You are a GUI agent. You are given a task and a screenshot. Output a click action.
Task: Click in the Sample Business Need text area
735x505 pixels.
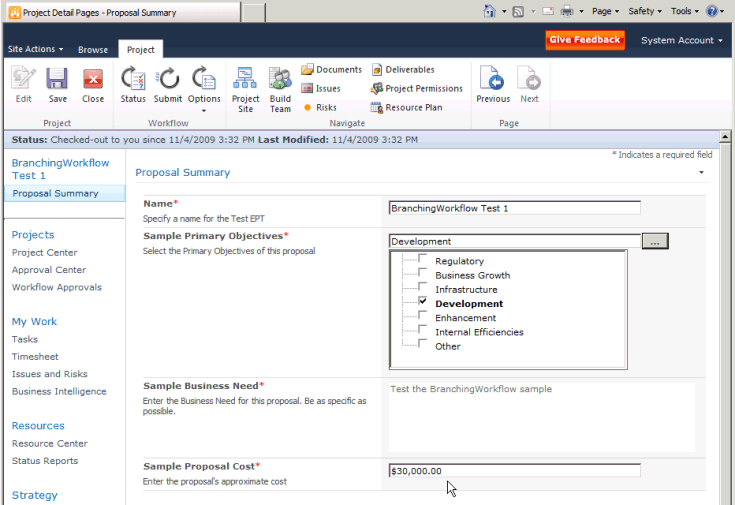541,418
